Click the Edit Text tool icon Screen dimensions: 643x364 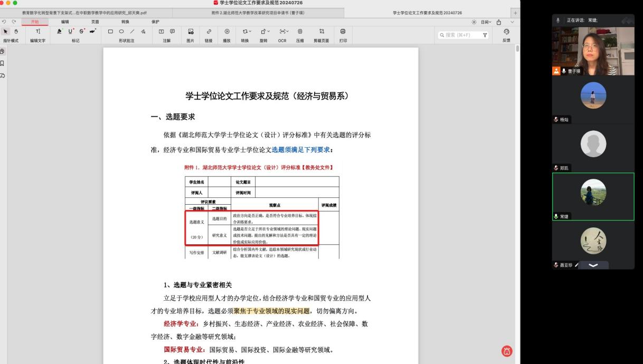click(x=38, y=32)
